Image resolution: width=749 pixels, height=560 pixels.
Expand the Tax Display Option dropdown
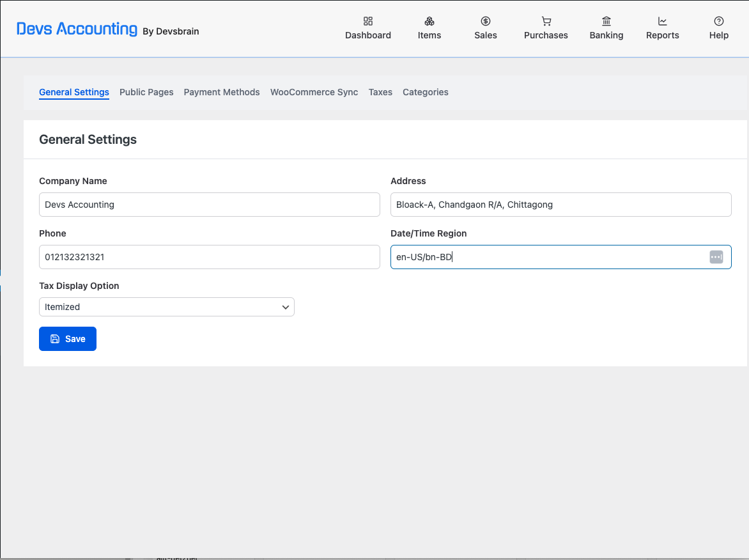pyautogui.click(x=167, y=307)
